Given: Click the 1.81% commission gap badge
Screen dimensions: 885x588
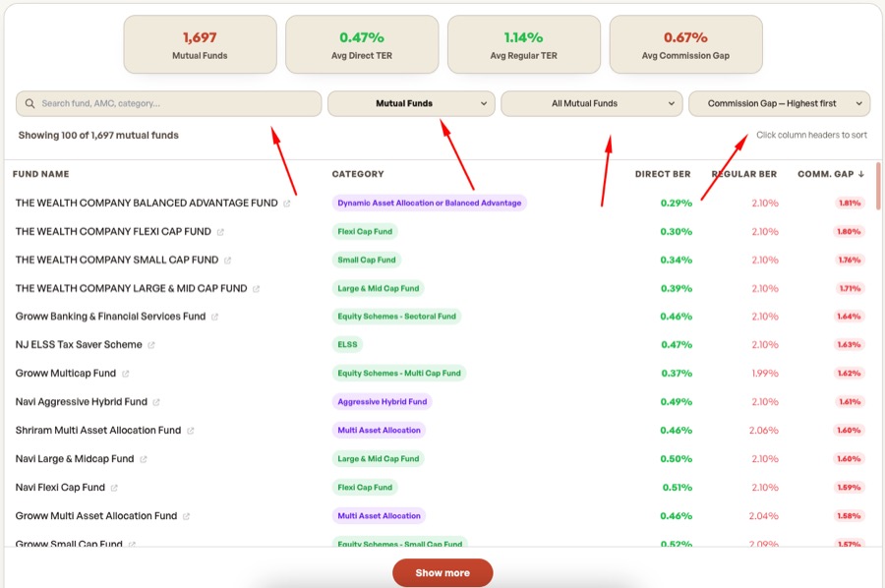Looking at the screenshot, I should tap(850, 204).
